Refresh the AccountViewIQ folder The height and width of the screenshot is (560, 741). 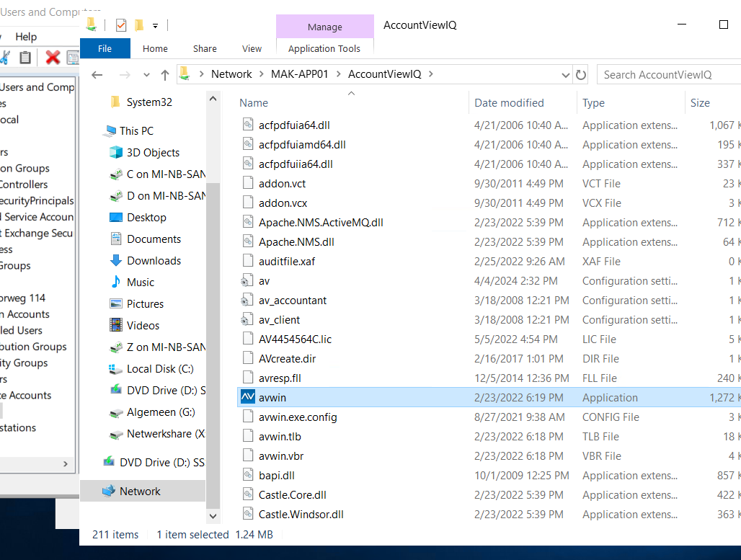581,75
